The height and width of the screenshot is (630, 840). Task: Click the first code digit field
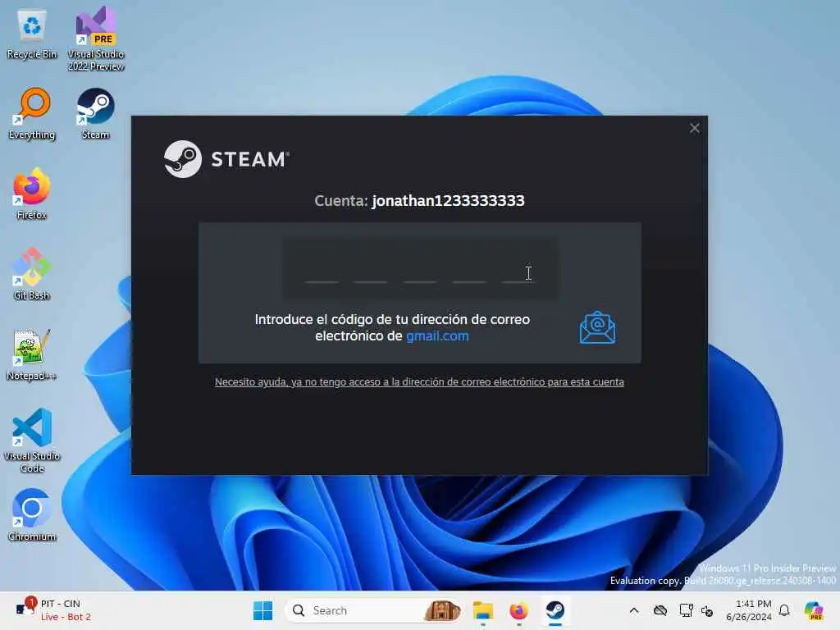click(322, 269)
